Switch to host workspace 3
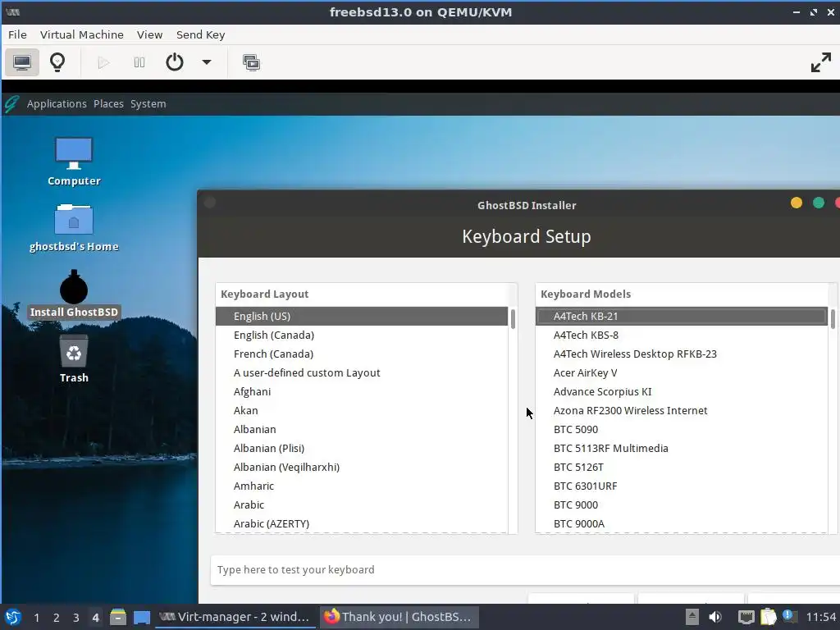 [x=76, y=618]
